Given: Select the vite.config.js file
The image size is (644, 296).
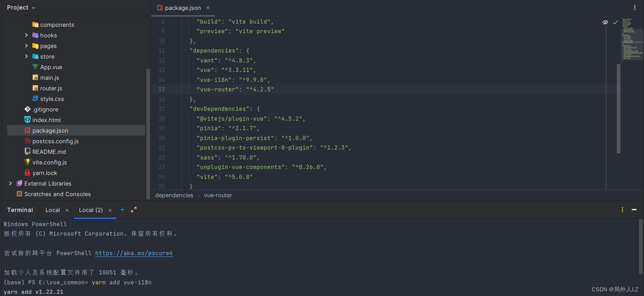Looking at the screenshot, I should (x=76, y=162).
